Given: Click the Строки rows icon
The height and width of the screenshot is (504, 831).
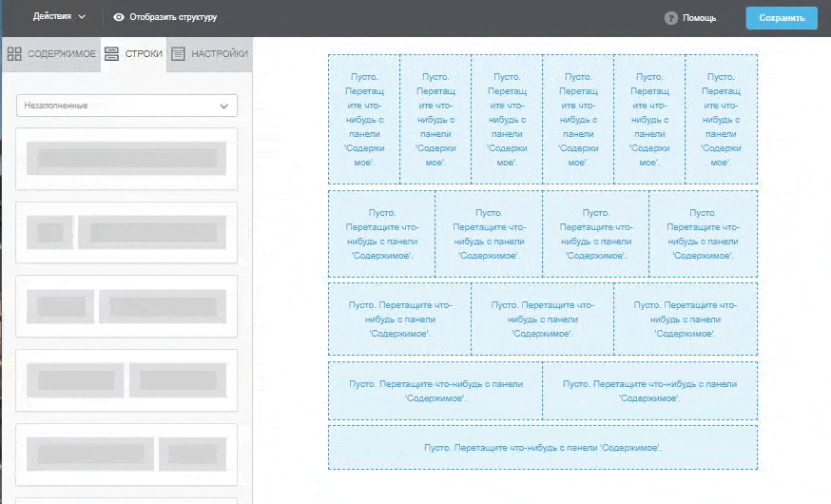Looking at the screenshot, I should tap(111, 53).
